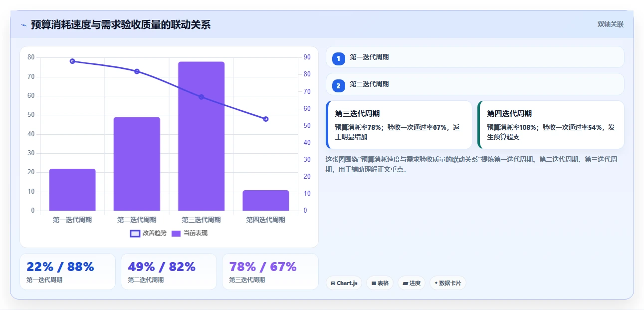
Task: Click the number 1 badge icon
Action: pyautogui.click(x=339, y=58)
